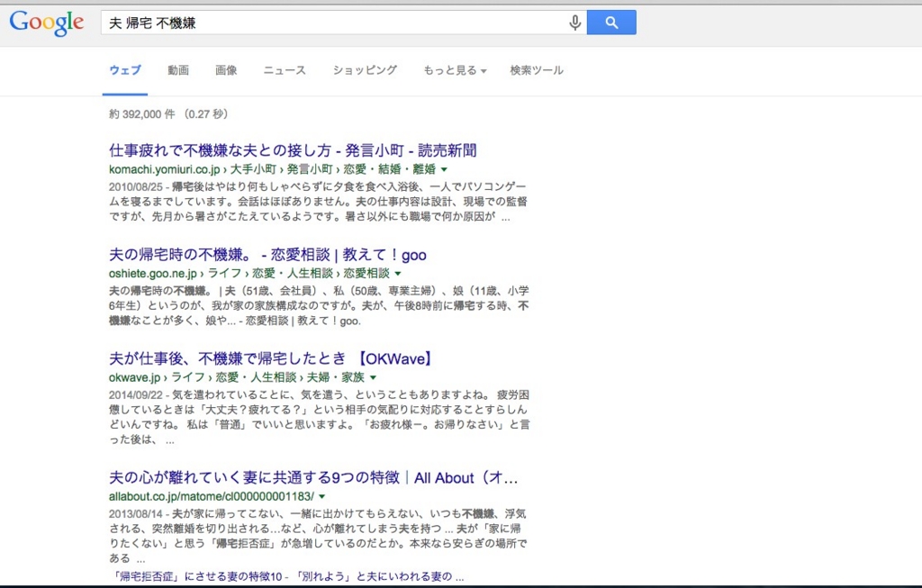Viewport: 922px width, 588px height.
Task: Open result 夫の心が離れていく妻に共通する9つの特徴
Action: coord(313,477)
